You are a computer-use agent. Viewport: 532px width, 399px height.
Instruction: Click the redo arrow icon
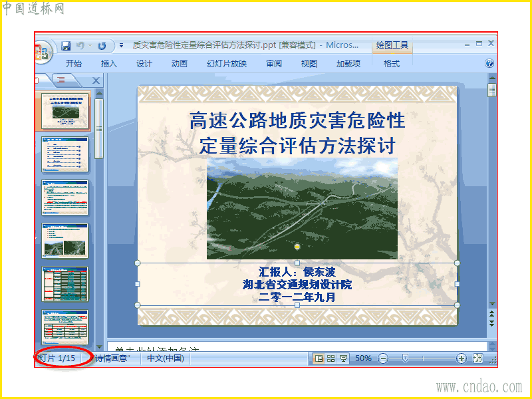(x=102, y=45)
